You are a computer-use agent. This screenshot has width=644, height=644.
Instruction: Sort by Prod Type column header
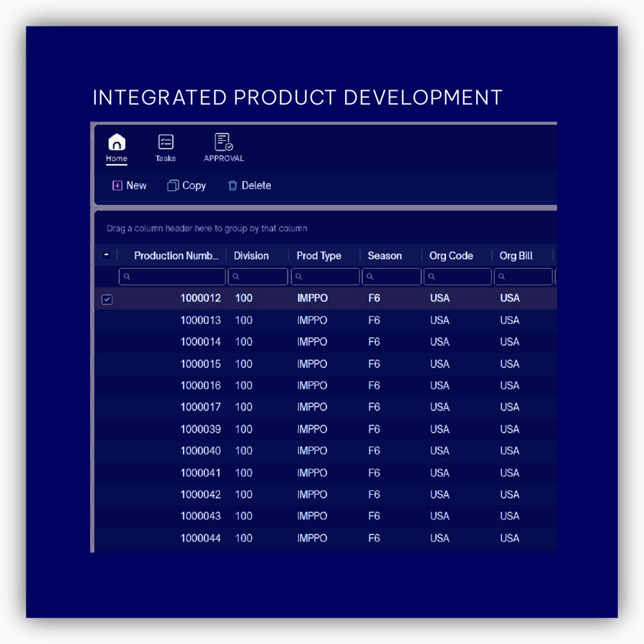pyautogui.click(x=319, y=256)
